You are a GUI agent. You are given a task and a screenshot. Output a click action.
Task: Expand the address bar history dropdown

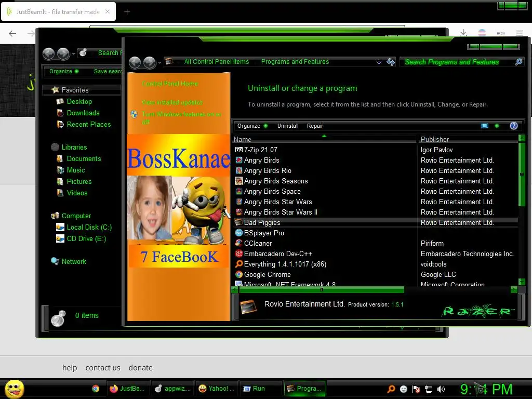(379, 62)
